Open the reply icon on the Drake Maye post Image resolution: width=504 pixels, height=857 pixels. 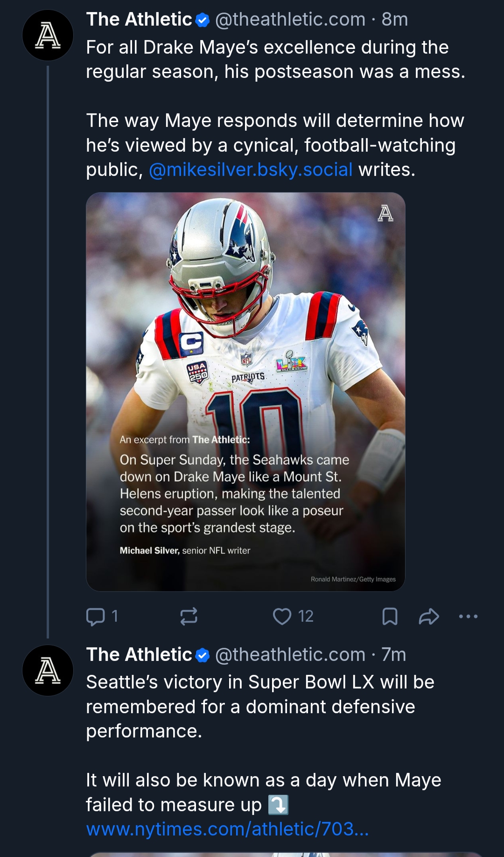click(96, 617)
